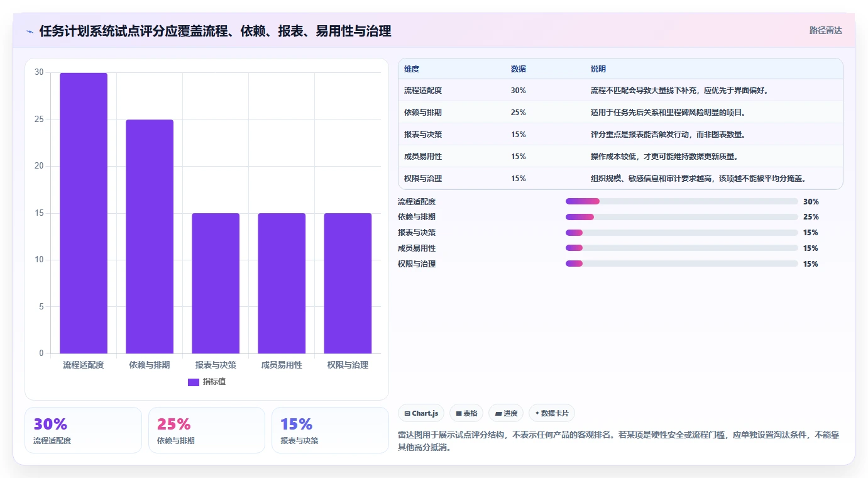Click the 25% cell in the table
Image resolution: width=868 pixels, height=478 pixels.
coord(519,113)
